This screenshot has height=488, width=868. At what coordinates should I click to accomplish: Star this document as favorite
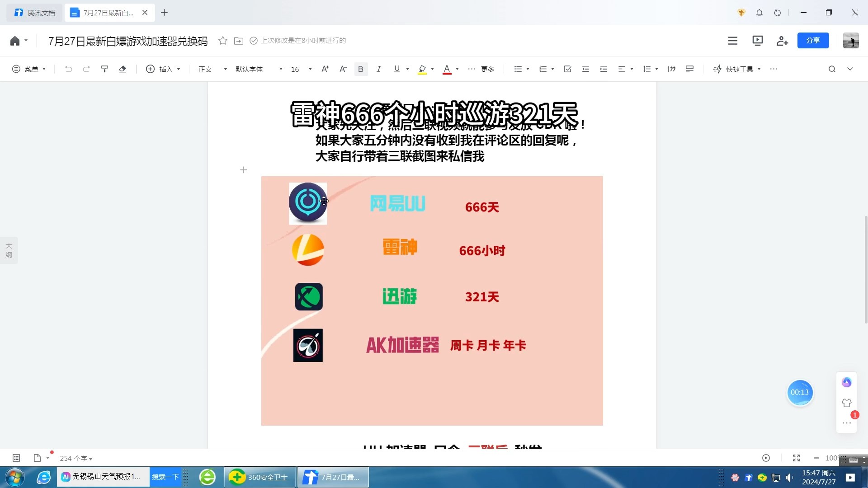[223, 41]
